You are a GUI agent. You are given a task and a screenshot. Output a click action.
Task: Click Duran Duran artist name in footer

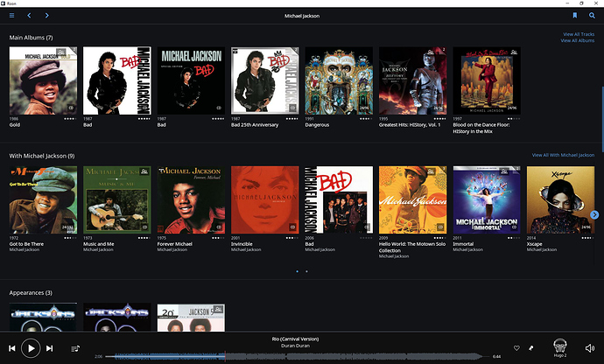(296, 346)
